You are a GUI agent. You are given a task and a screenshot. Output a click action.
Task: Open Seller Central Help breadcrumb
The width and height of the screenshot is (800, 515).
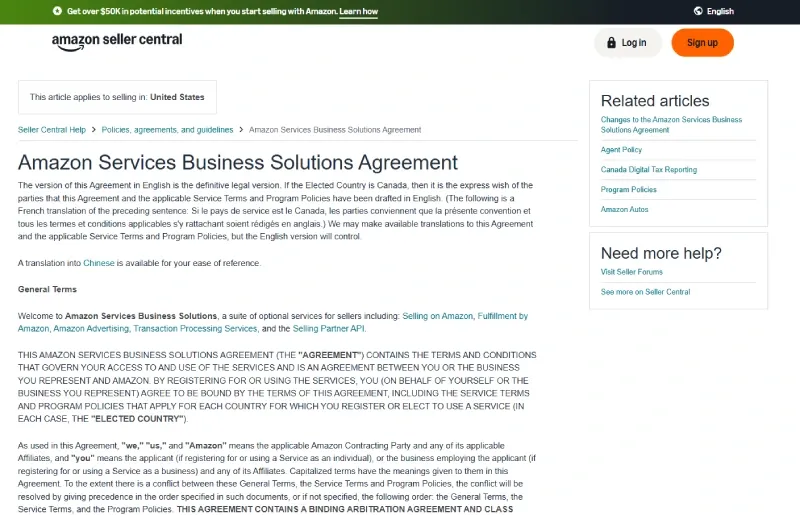52,130
